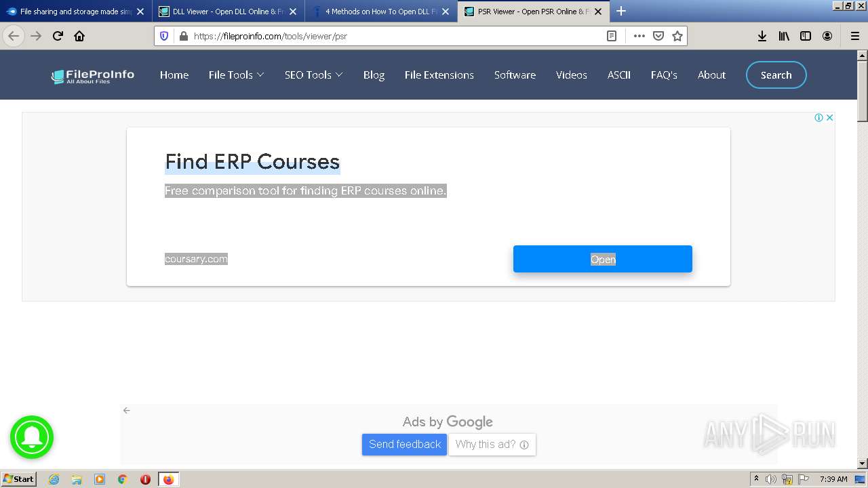Expand the File Tools dropdown menu
The width and height of the screenshot is (868, 488).
point(237,75)
